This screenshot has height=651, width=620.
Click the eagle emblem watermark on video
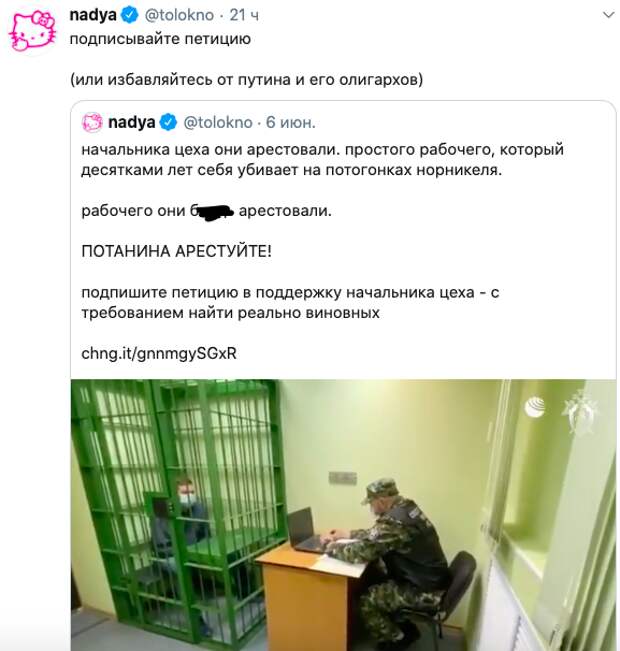(x=581, y=412)
